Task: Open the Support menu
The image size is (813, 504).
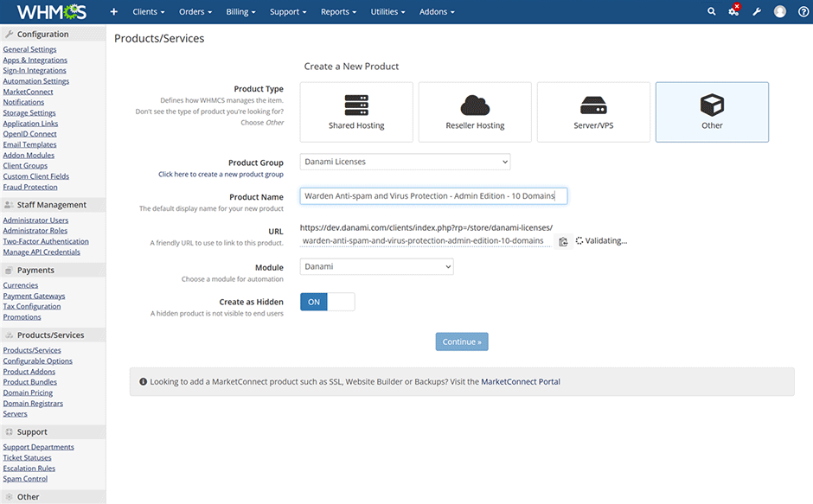Action: click(288, 12)
